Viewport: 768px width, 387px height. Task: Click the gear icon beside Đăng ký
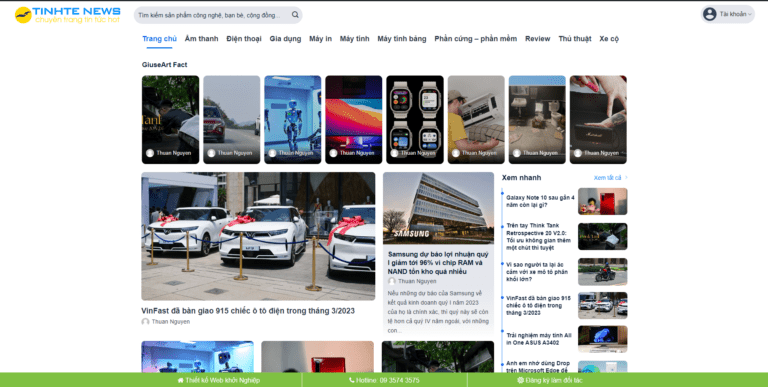point(520,380)
